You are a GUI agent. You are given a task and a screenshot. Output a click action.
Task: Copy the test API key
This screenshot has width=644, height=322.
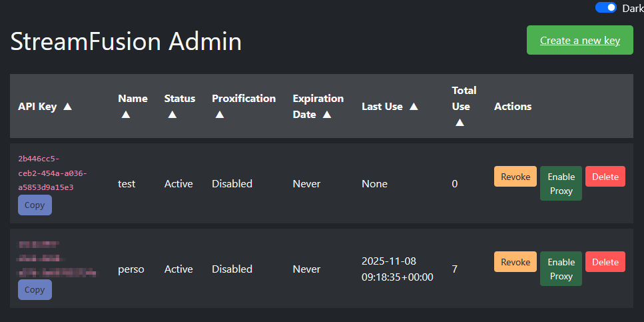[35, 205]
